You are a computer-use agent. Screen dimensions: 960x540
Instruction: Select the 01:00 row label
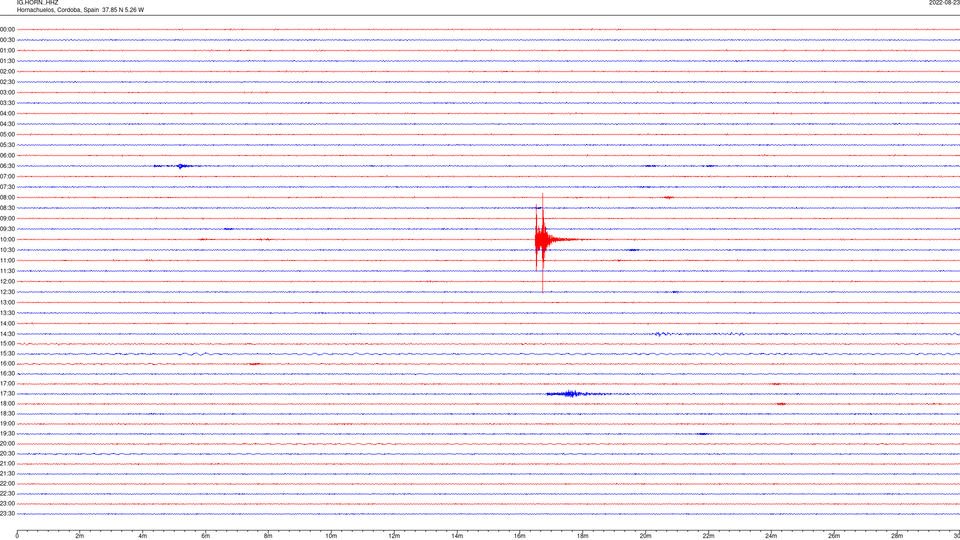tap(7, 50)
